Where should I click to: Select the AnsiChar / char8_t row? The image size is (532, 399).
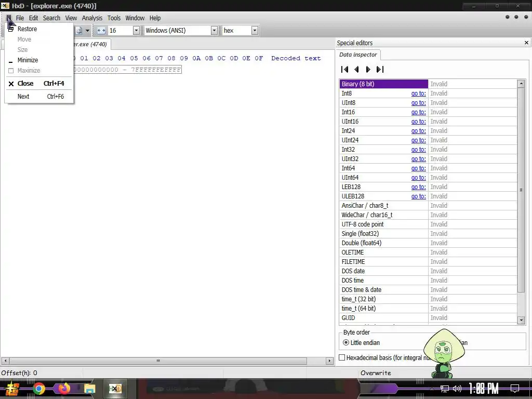[x=428, y=206]
